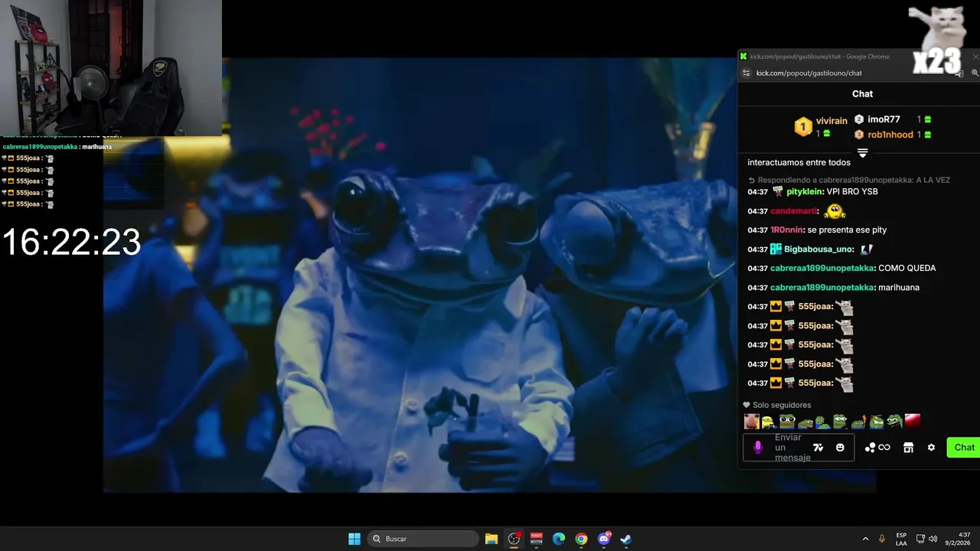The width and height of the screenshot is (980, 551).
Task: Click cabreraa1899unopetakka on COMO QUEDA message
Action: coord(822,268)
